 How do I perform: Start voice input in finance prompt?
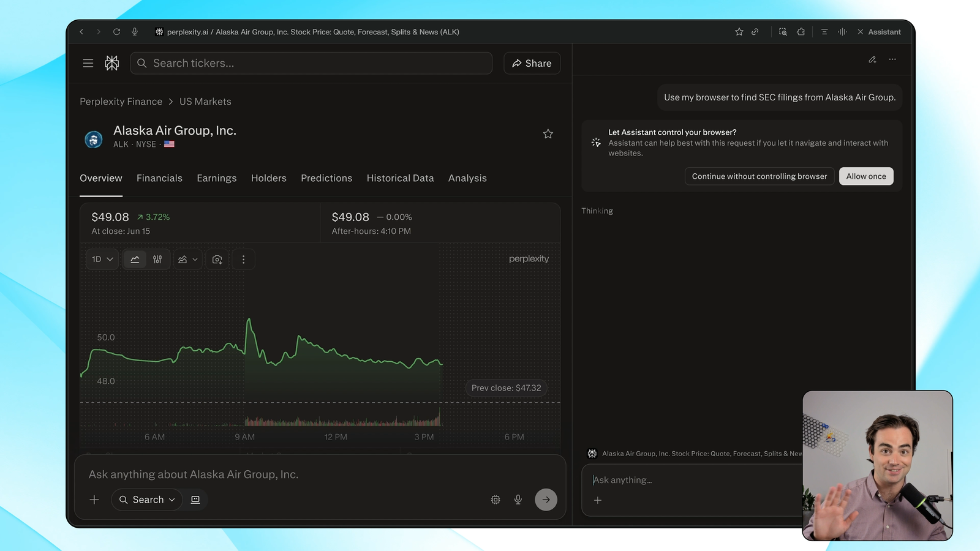pyautogui.click(x=518, y=500)
